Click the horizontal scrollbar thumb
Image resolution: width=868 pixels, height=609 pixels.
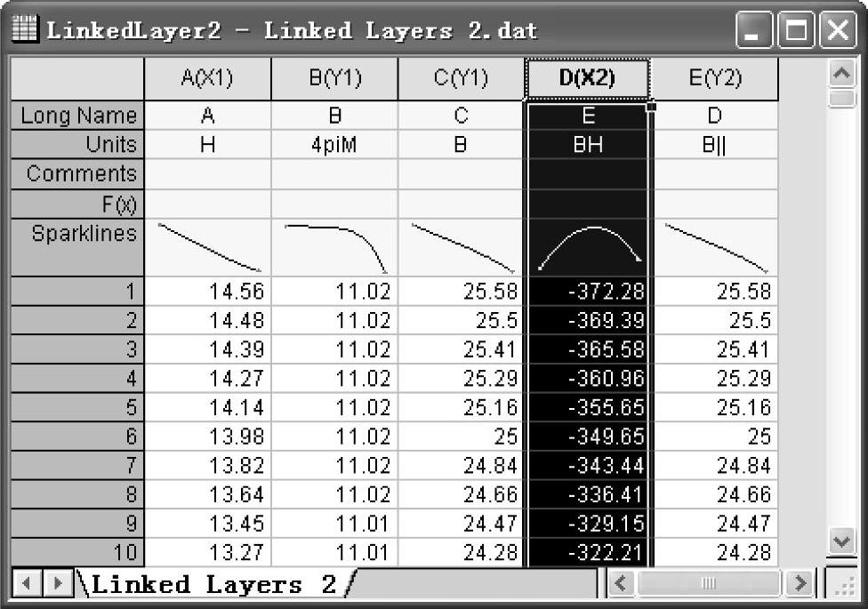pyautogui.click(x=709, y=583)
